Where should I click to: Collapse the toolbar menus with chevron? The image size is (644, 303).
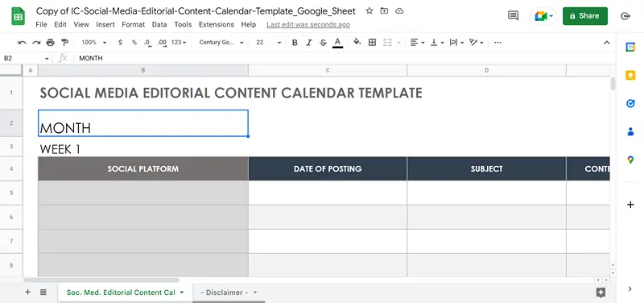(607, 43)
